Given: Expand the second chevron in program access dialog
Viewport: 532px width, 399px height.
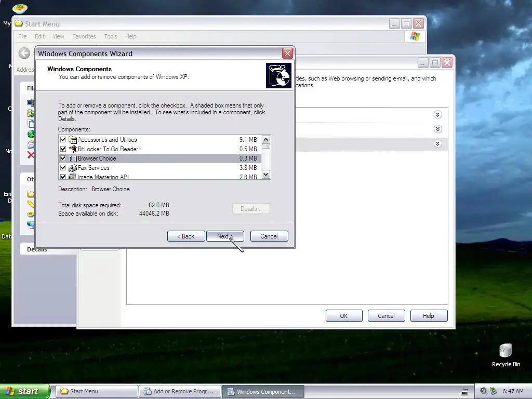Looking at the screenshot, I should click(437, 129).
